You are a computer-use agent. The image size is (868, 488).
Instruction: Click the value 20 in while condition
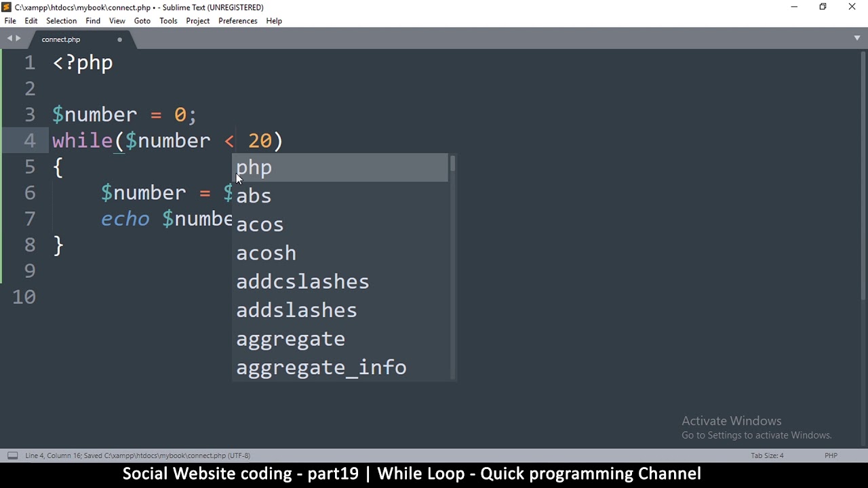260,141
